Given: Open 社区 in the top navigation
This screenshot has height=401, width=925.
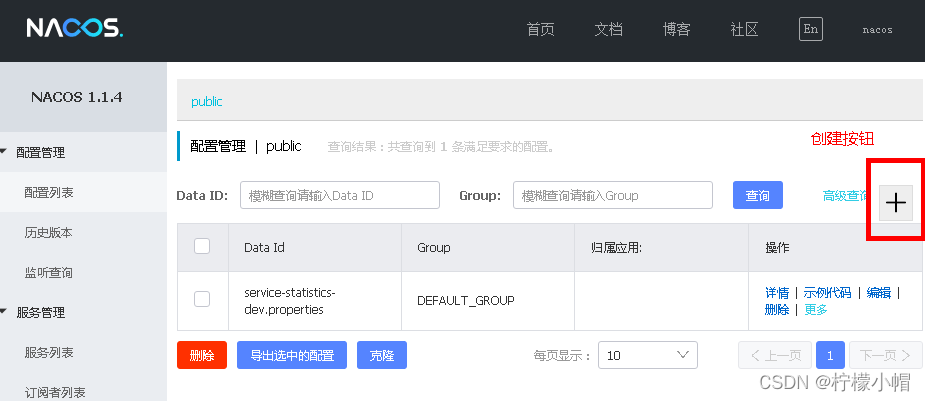Looking at the screenshot, I should coord(744,29).
